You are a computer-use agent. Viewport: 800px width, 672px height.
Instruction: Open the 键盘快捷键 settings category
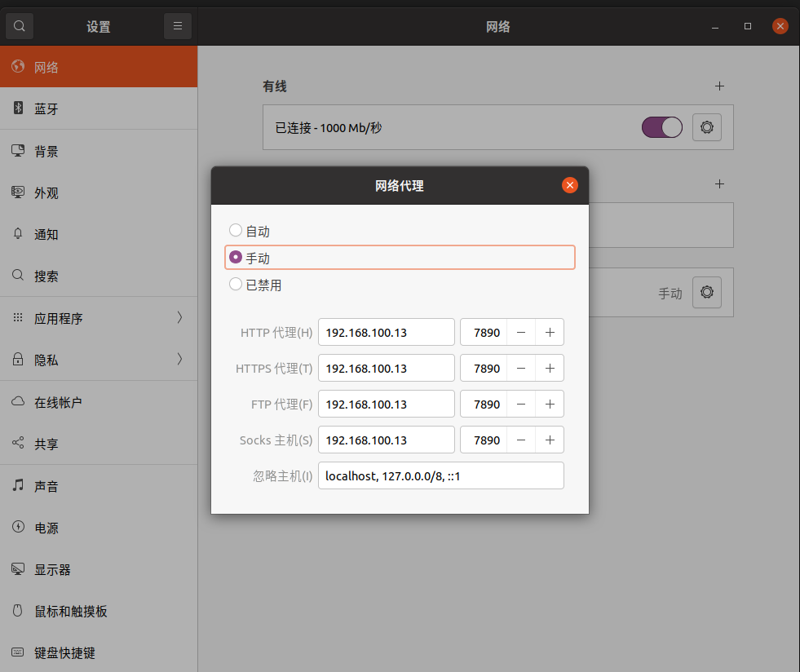coord(99,652)
